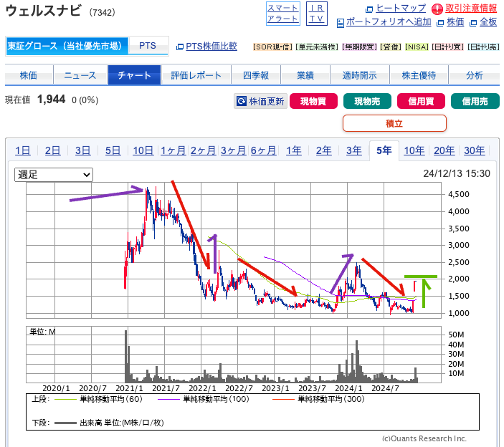Click the 単純移動平均(100) legend entry
504x447 pixels.
[204, 399]
